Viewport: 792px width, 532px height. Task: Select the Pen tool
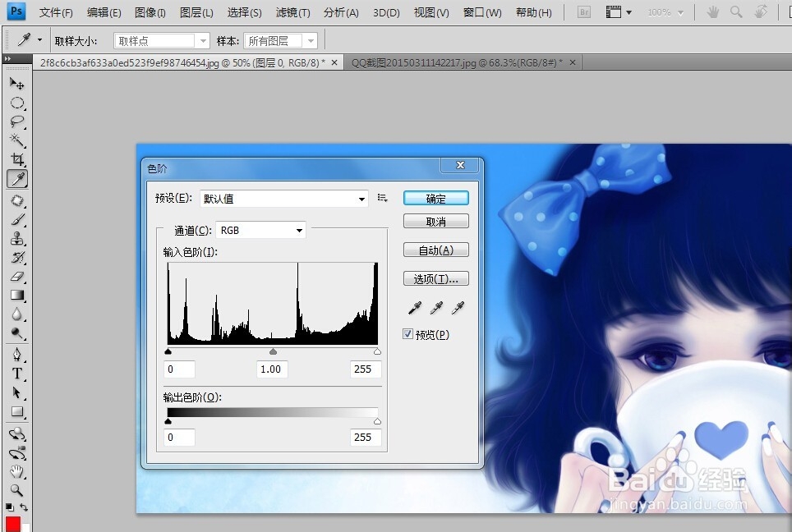[16, 355]
